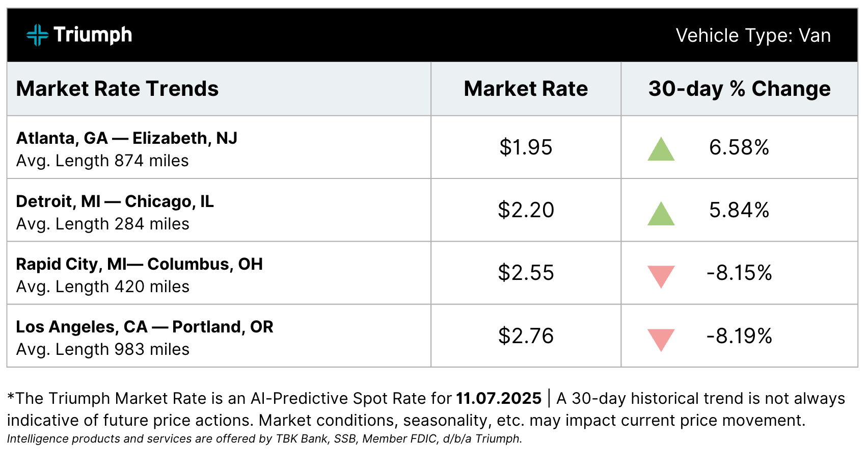Click the Vehicle Type: Van label
Viewport: 868px width, 464px height.
[753, 36]
